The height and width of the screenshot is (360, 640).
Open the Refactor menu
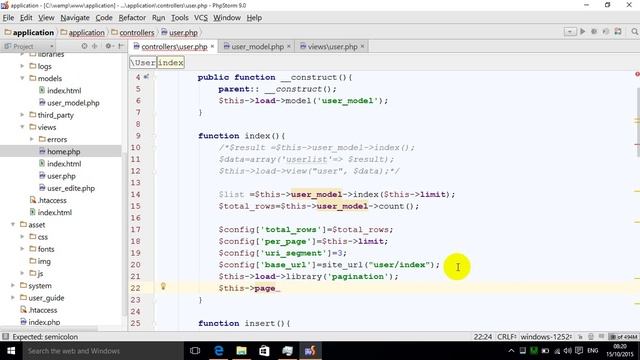(x=132, y=18)
